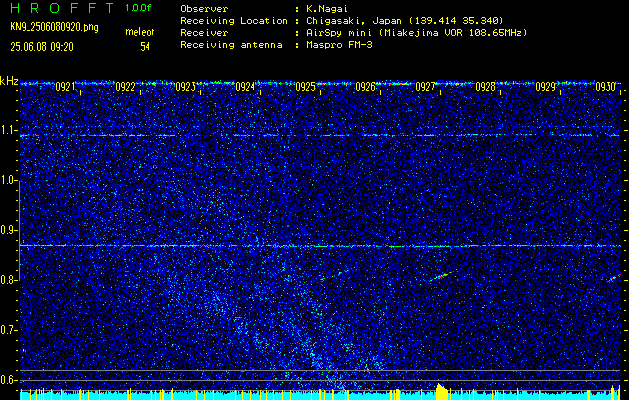Click the meteor count value 54
The height and width of the screenshot is (400, 629).
point(145,47)
